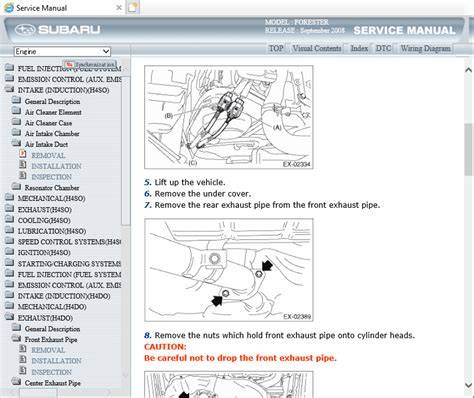Click the content pane vertical scrollbar thumb
474x398 pixels.
pos(468,149)
